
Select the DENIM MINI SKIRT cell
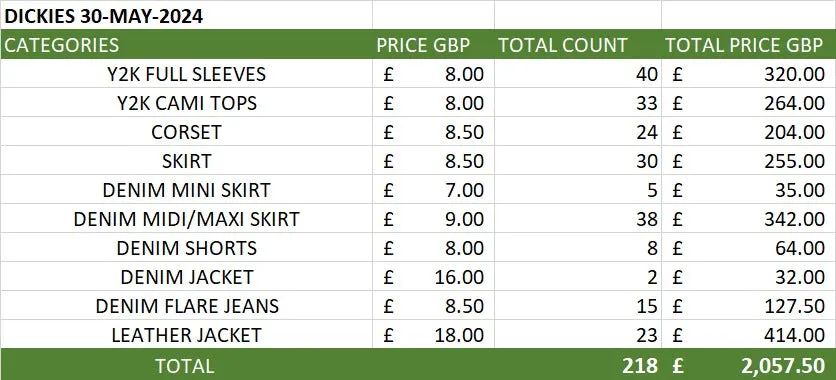(x=186, y=190)
